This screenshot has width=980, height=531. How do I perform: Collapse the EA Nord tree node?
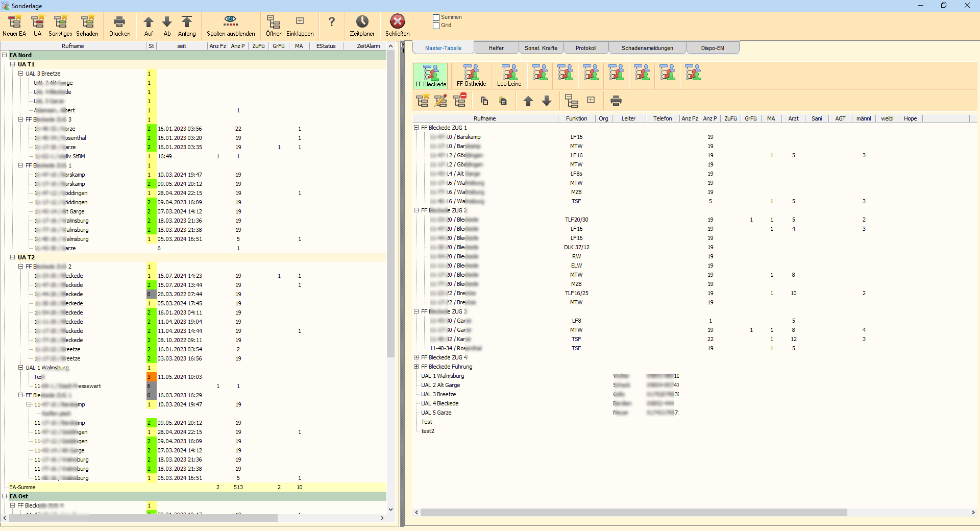tap(5, 55)
